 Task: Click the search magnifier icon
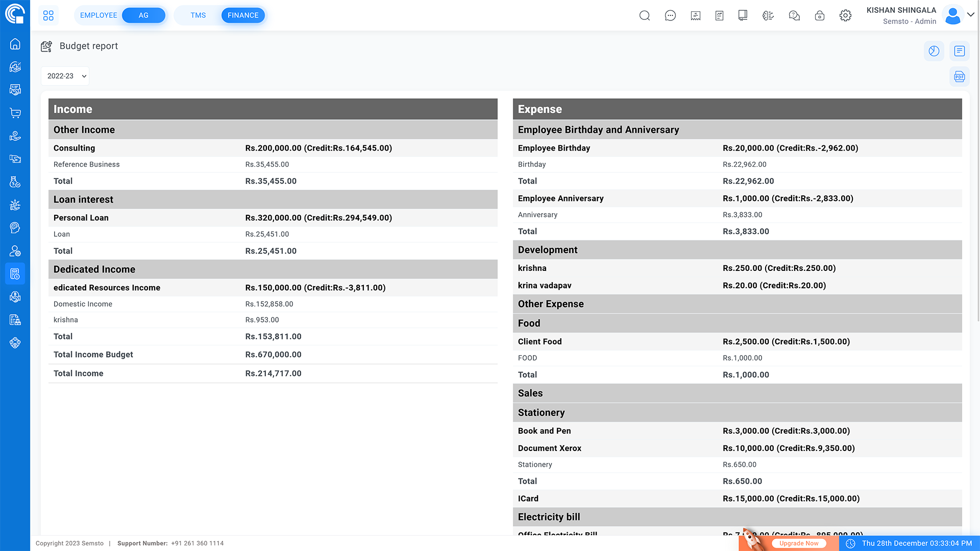pyautogui.click(x=645, y=15)
